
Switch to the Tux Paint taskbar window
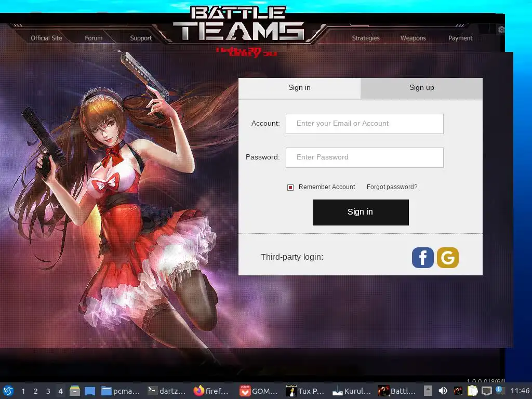tap(304, 391)
